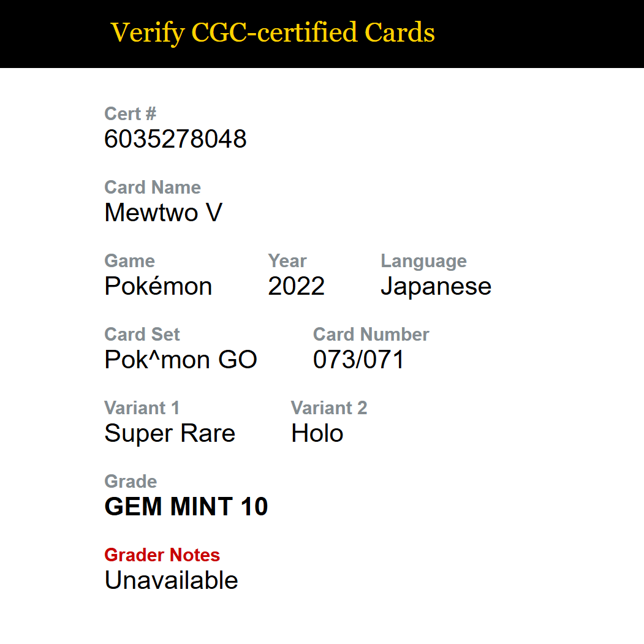Click the red Grader Notes label
Image resolution: width=644 pixels, height=644 pixels.
(162, 555)
